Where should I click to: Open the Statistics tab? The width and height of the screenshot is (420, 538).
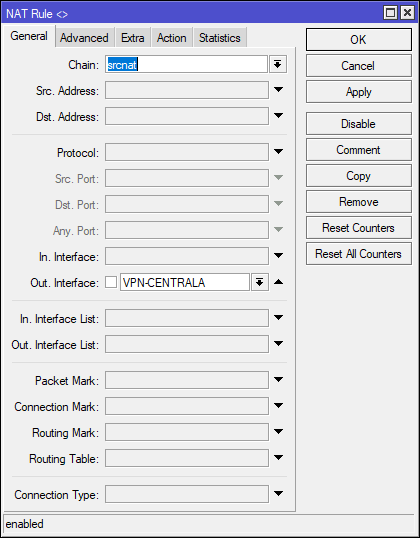[220, 37]
